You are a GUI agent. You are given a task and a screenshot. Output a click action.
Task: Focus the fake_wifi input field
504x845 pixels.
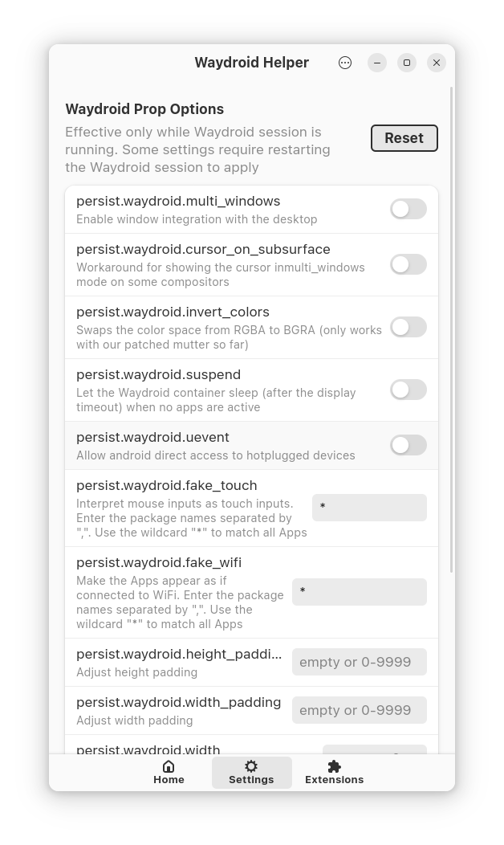(360, 592)
